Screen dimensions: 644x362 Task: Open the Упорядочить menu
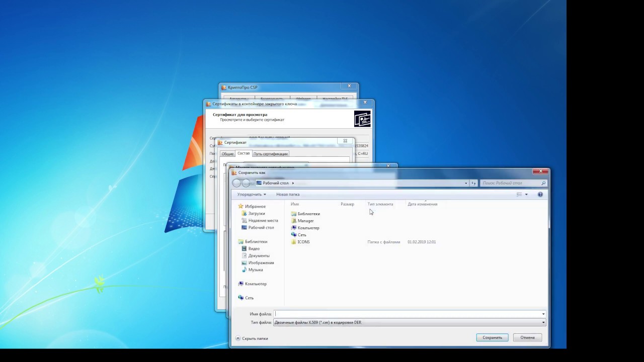tap(252, 194)
